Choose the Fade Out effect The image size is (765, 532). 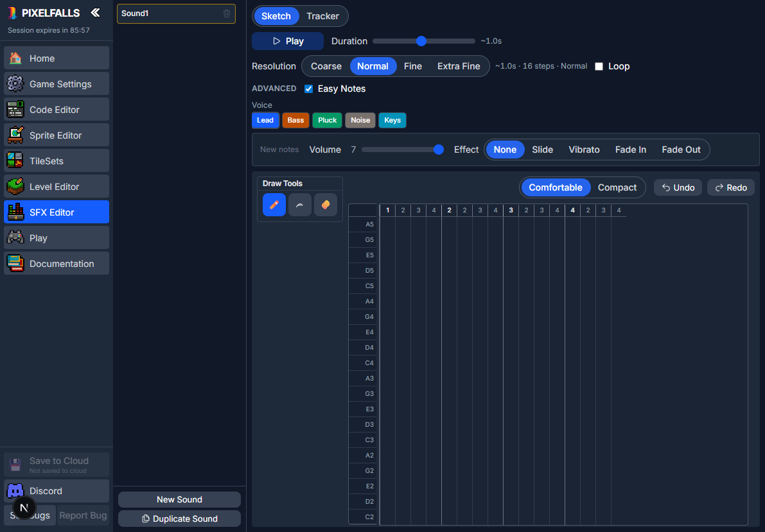click(x=681, y=150)
